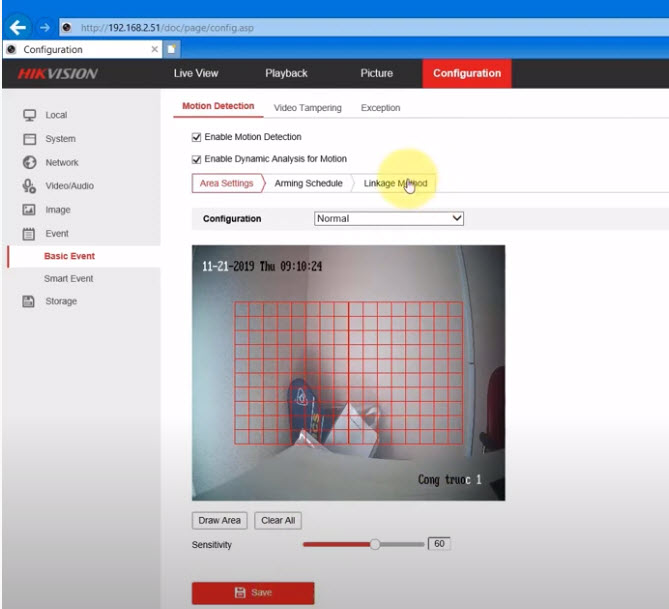This screenshot has height=609, width=669.
Task: Select Smart Event in sidebar
Action: pyautogui.click(x=68, y=279)
